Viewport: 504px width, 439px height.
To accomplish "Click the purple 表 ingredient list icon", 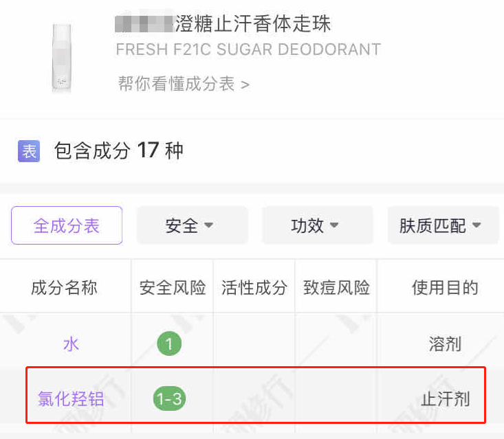I will [x=29, y=150].
